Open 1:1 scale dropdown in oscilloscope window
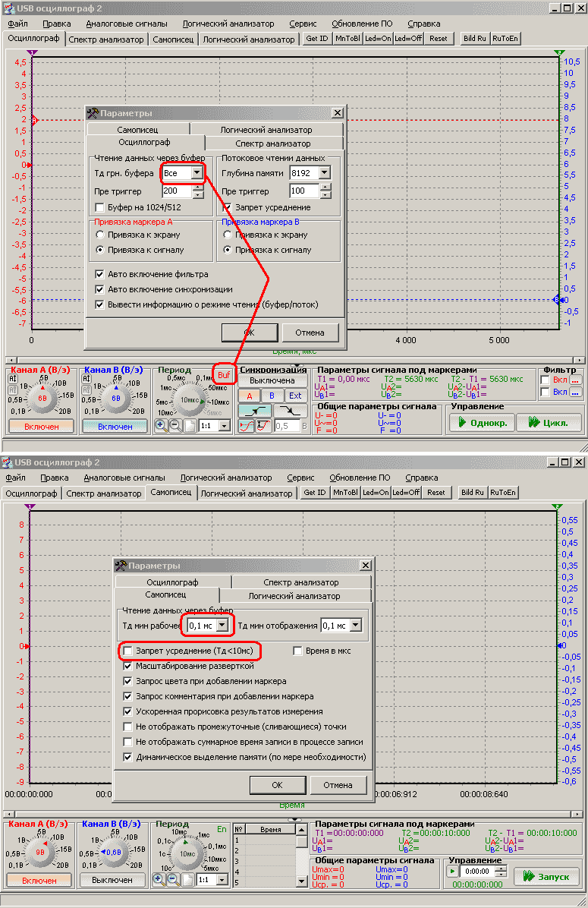The height and width of the screenshot is (908, 588). click(x=225, y=426)
